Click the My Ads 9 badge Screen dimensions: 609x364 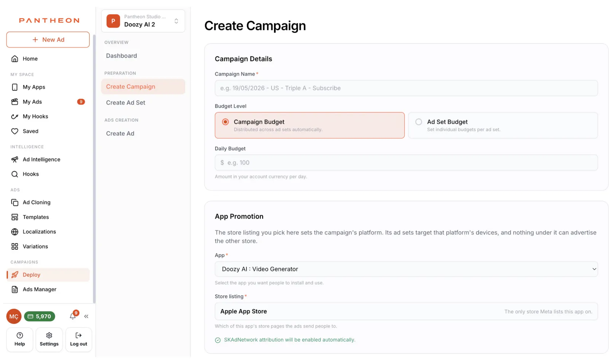[81, 102]
